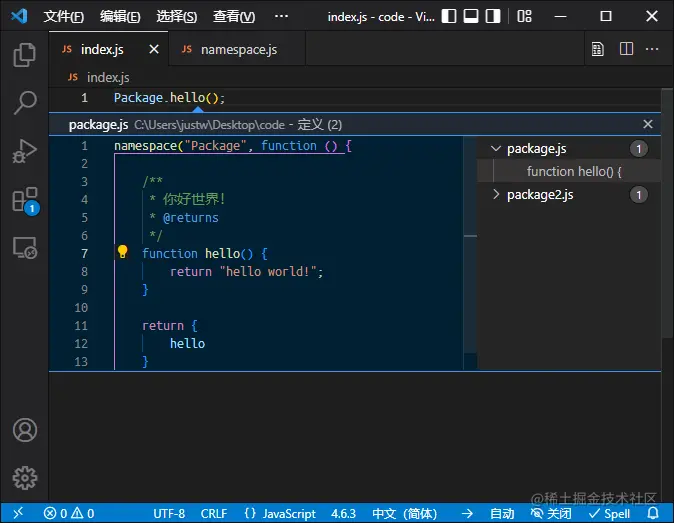This screenshot has height=523, width=674.
Task: Close the index.js tab
Action: pos(154,49)
